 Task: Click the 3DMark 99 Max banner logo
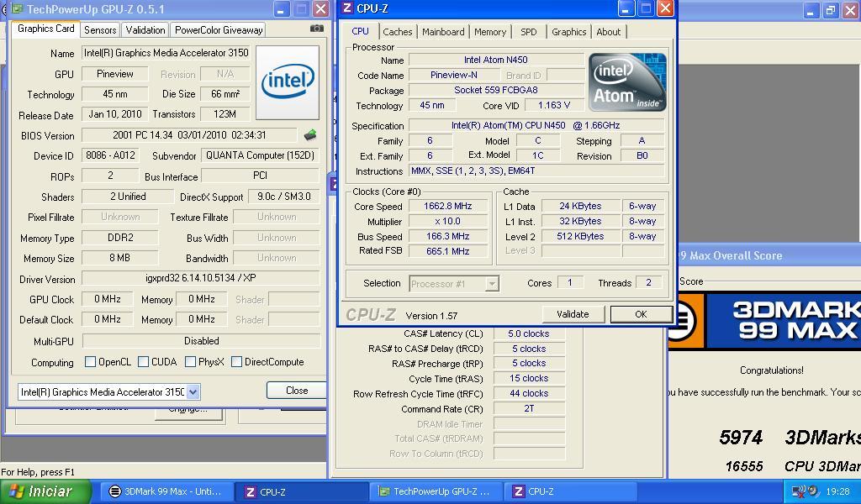click(x=764, y=322)
